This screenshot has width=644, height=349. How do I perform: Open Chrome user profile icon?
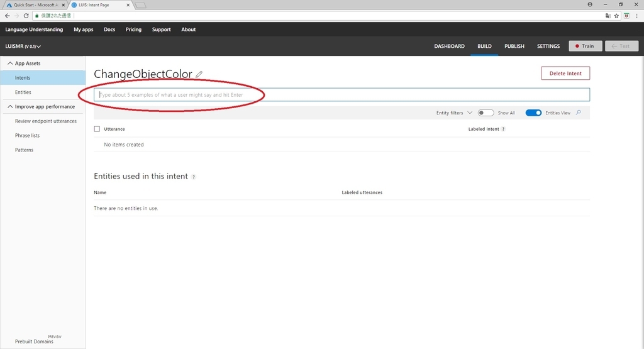tap(590, 4)
